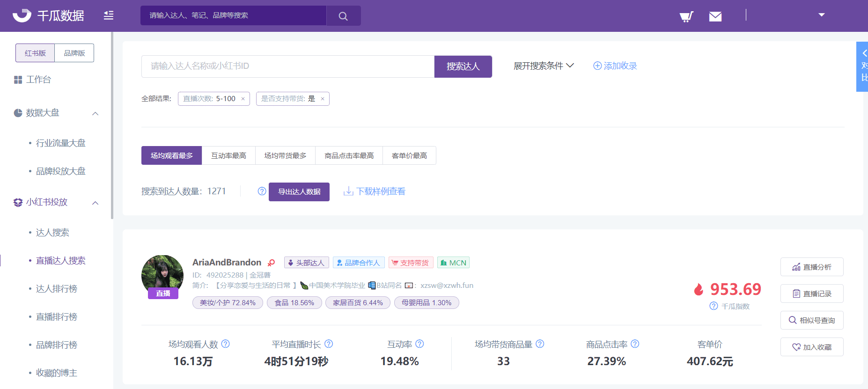Click the 直播 badge under avatar
Viewport: 868px width, 389px height.
(163, 294)
